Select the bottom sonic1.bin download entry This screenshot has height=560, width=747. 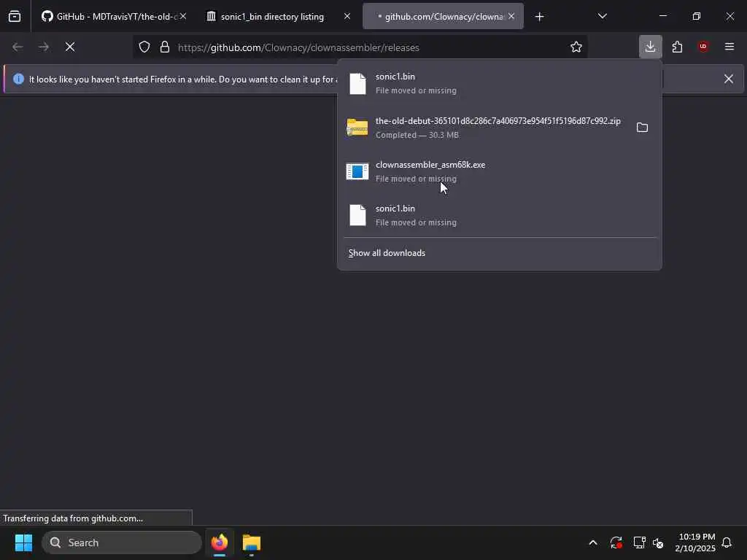(x=499, y=215)
